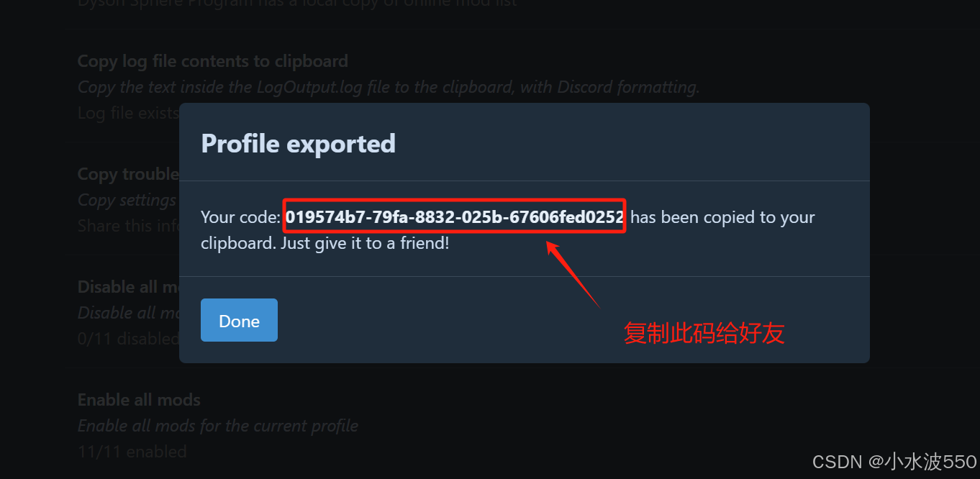This screenshot has width=980, height=479.
Task: Click the Your code label
Action: point(240,217)
